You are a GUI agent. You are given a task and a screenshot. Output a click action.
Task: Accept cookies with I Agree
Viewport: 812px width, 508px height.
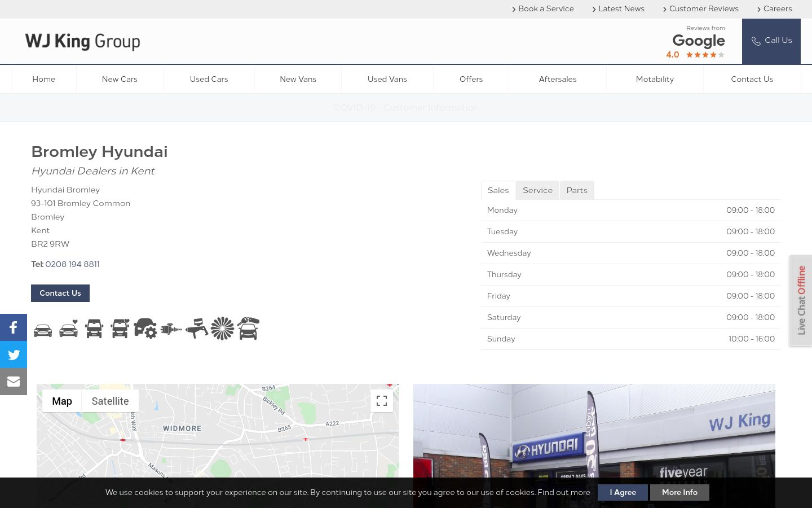(x=623, y=492)
